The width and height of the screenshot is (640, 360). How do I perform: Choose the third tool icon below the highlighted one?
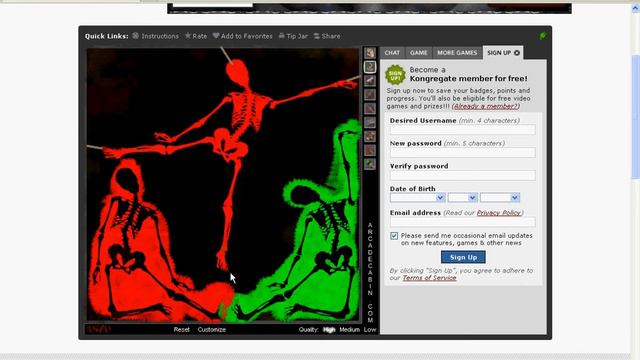(370, 80)
